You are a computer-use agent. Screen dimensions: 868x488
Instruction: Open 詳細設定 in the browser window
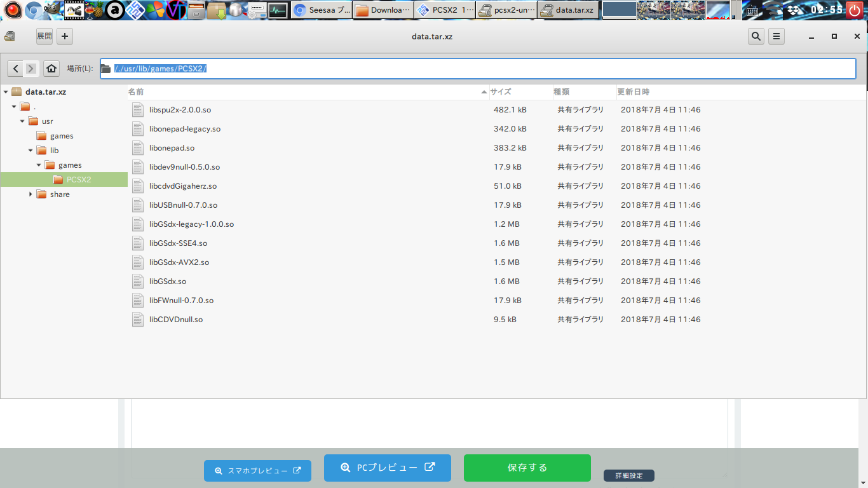(628, 475)
